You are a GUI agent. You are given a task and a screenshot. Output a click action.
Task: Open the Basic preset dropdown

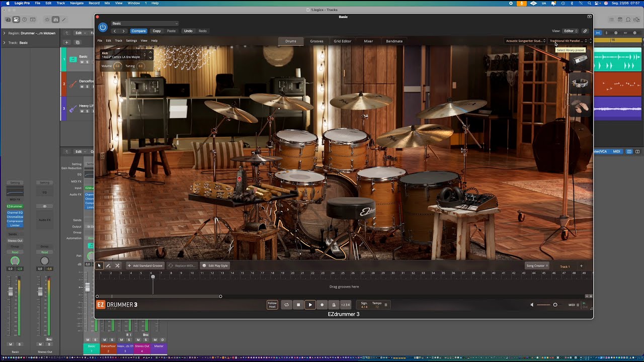[x=145, y=23]
